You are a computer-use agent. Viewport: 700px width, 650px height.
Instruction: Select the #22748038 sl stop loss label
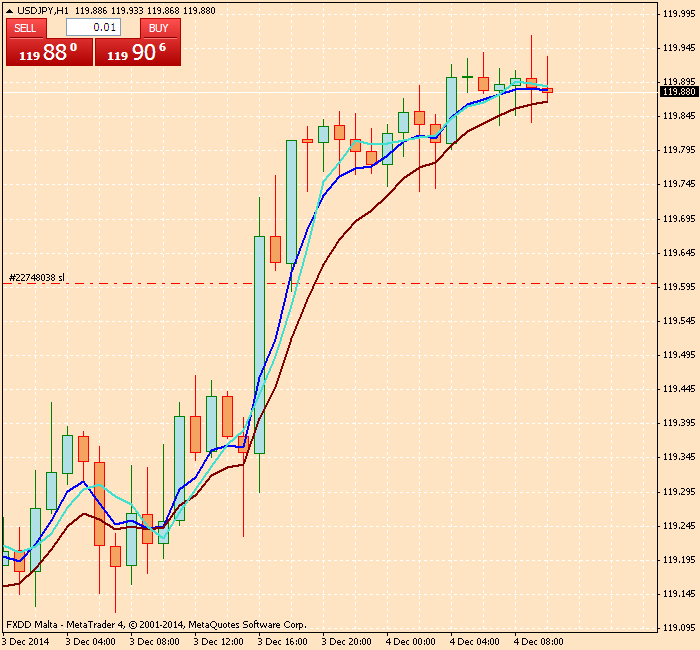(x=37, y=277)
